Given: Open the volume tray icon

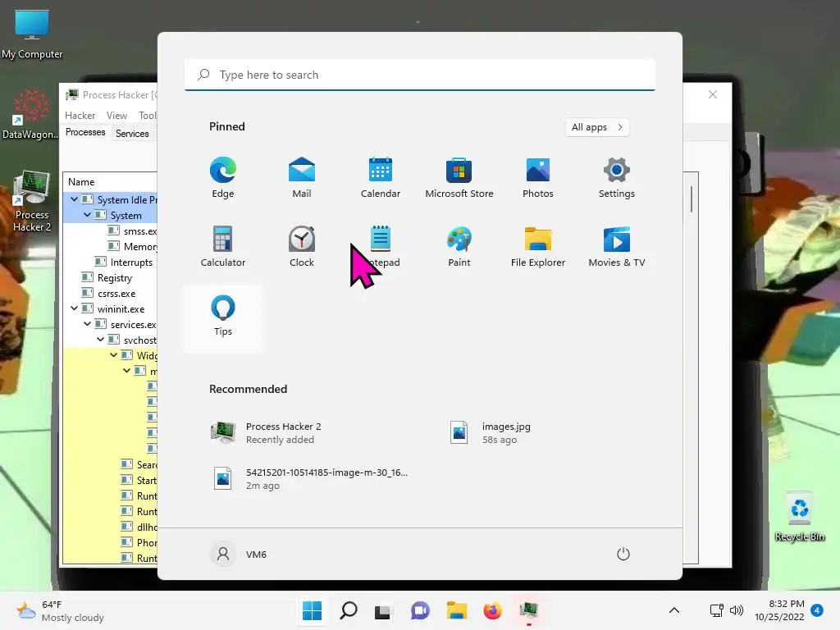Looking at the screenshot, I should coord(737,610).
